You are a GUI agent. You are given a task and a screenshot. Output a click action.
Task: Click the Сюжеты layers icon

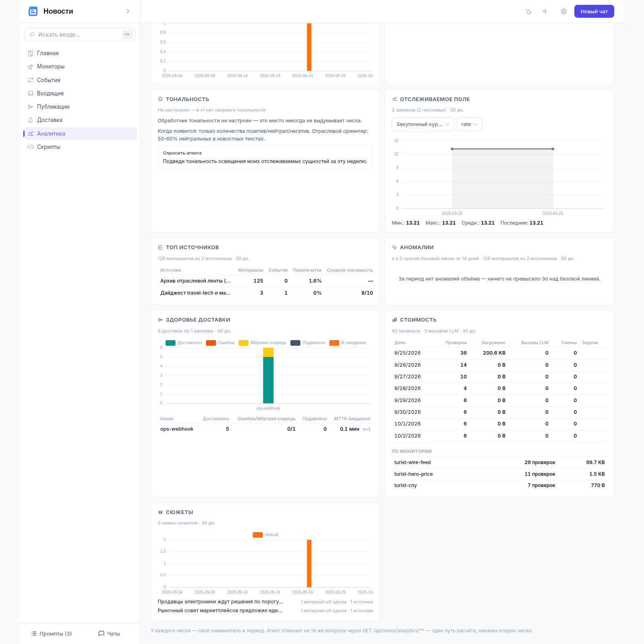click(160, 512)
